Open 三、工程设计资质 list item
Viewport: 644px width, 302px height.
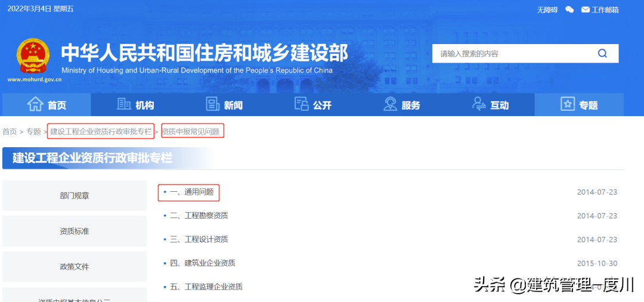(x=199, y=239)
